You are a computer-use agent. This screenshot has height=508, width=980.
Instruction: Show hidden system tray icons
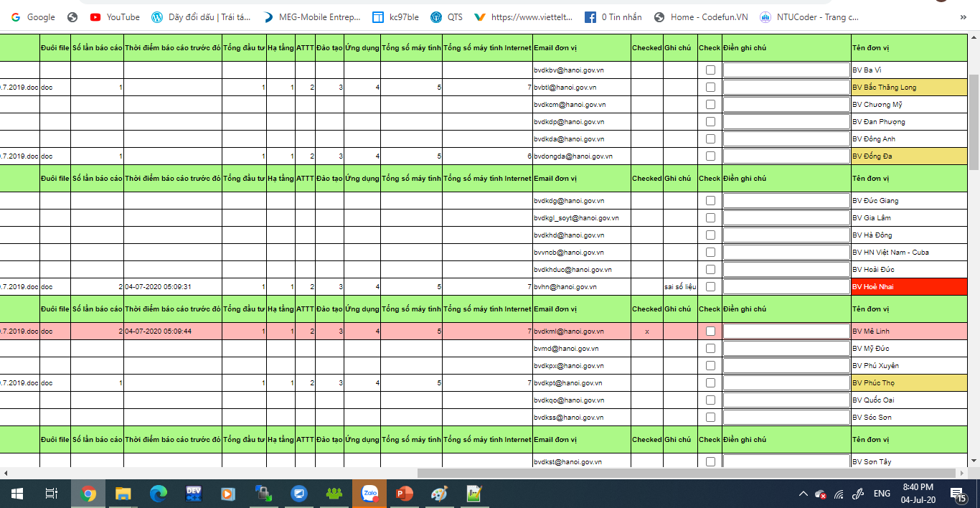pyautogui.click(x=804, y=494)
